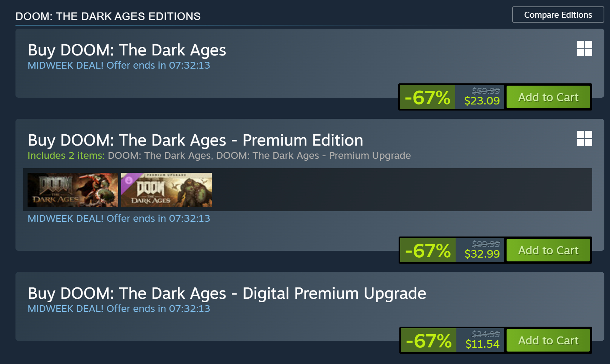Click the Compare Editions button
Image resolution: width=610 pixels, height=364 pixels.
pos(558,15)
